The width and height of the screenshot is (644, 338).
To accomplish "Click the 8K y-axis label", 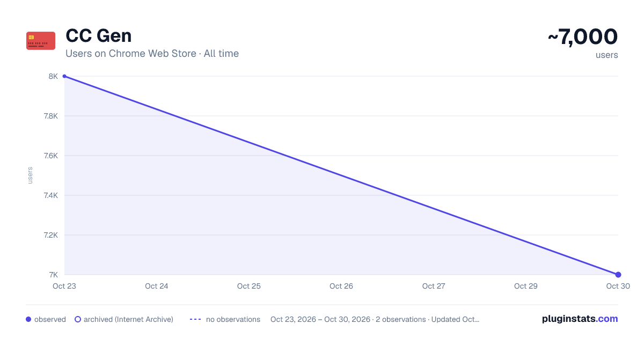I will (53, 76).
